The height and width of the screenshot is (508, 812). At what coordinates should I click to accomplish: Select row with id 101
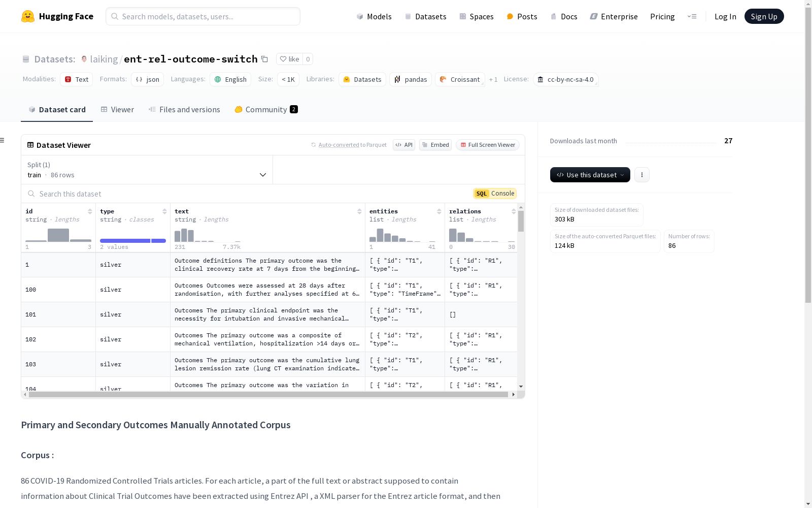point(269,314)
